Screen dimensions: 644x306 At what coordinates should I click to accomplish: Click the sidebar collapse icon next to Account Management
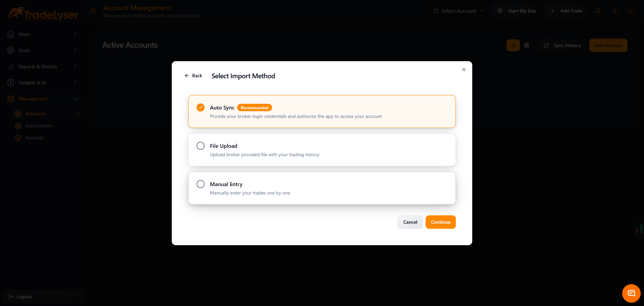click(93, 11)
